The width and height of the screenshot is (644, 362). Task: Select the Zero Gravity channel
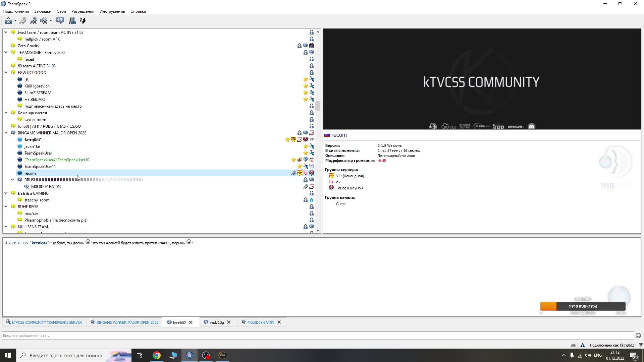29,46
